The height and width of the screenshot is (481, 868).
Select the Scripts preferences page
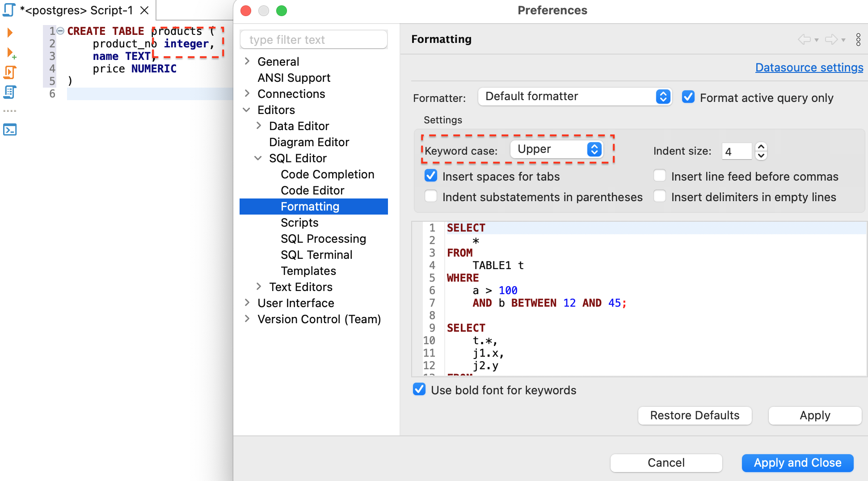(x=299, y=223)
